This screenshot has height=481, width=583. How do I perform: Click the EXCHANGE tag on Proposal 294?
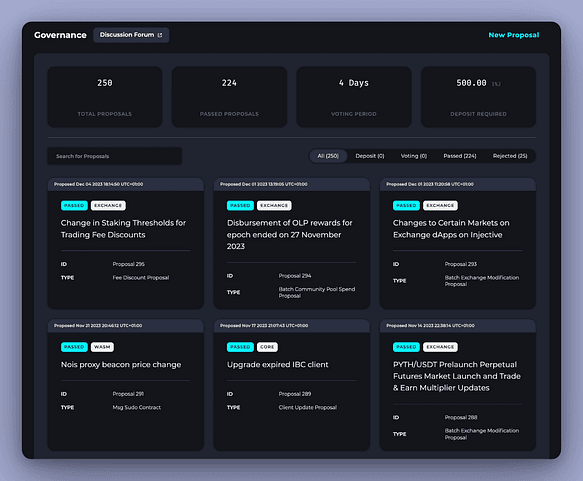pos(274,206)
